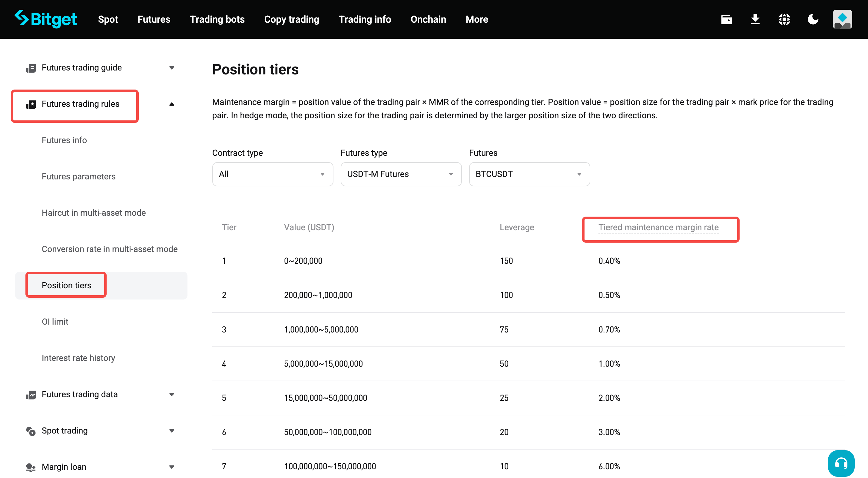Toggle dark mode with the moon icon
This screenshot has height=478, width=868.
tap(813, 19)
